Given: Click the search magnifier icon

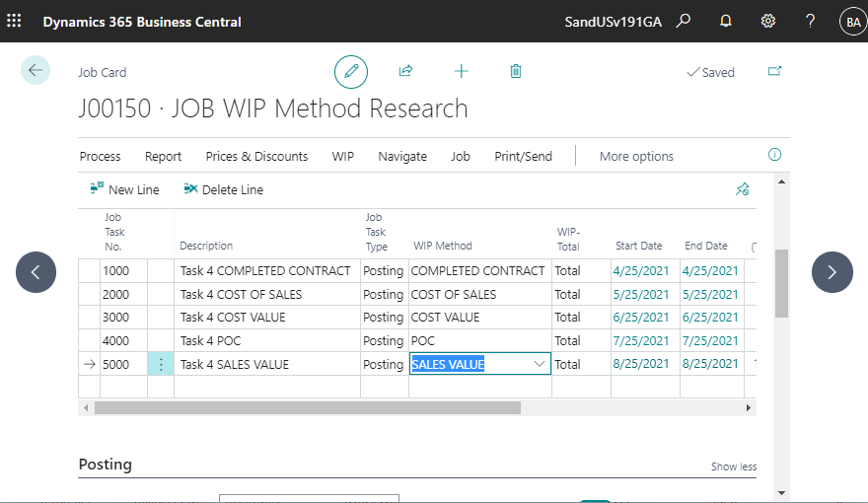Looking at the screenshot, I should [684, 21].
